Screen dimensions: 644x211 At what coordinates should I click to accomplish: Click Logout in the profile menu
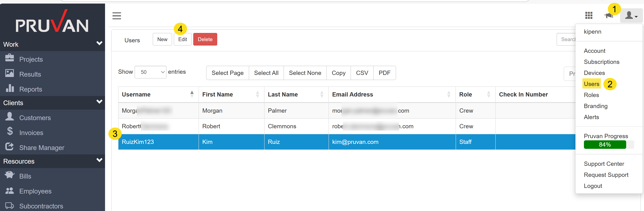pos(593,186)
